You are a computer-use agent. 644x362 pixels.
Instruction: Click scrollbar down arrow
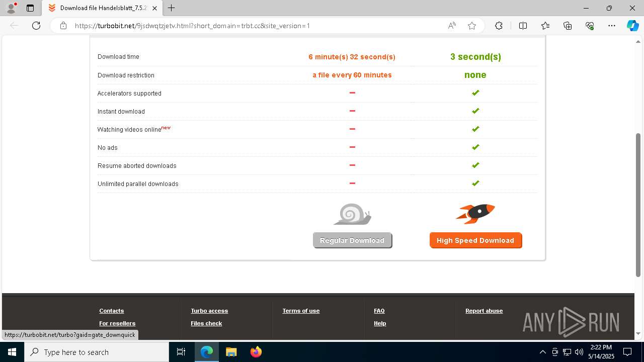[638, 333]
